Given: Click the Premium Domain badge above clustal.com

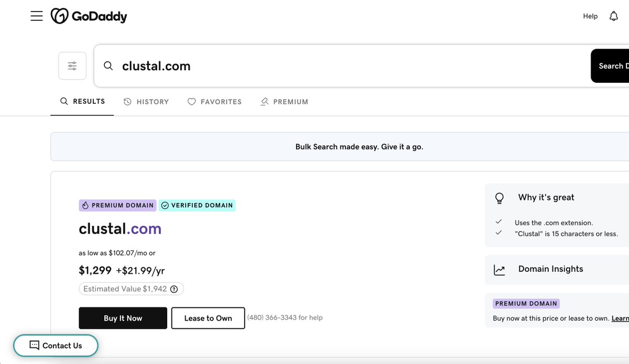Looking at the screenshot, I should click(x=118, y=205).
